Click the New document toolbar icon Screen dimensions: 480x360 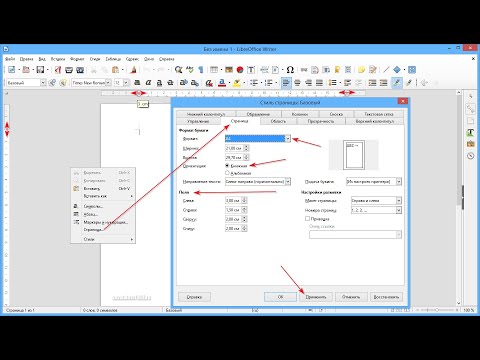[12, 70]
